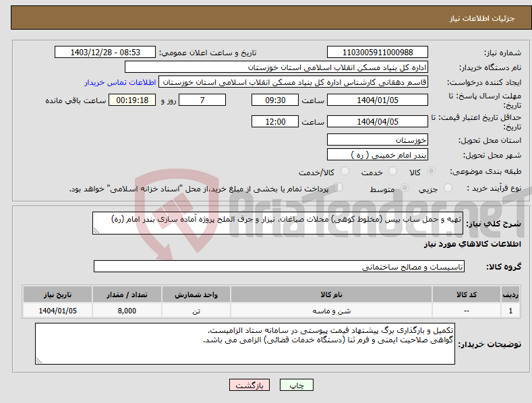The image size is (532, 403).
Task: Select the جزیی purchase type radio
Action: coord(448,187)
